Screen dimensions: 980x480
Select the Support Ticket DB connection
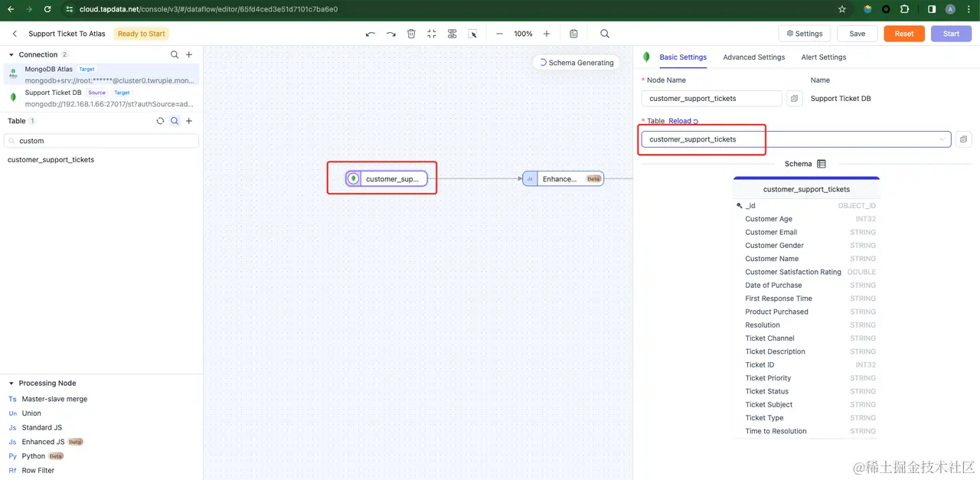101,98
